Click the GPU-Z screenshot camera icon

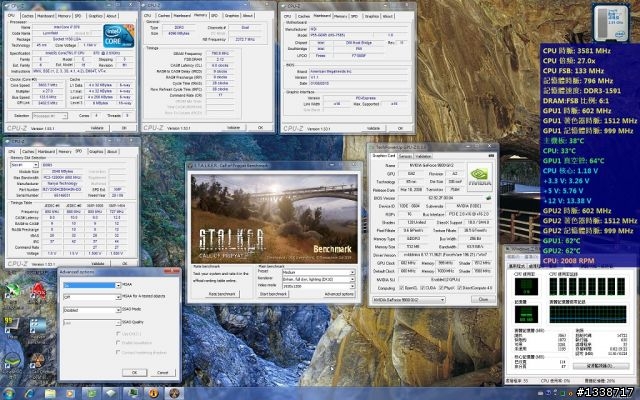491,156
